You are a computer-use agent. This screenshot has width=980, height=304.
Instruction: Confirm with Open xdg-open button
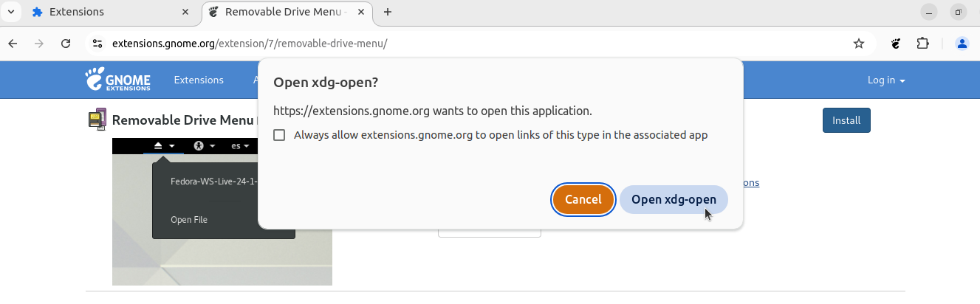click(x=674, y=199)
